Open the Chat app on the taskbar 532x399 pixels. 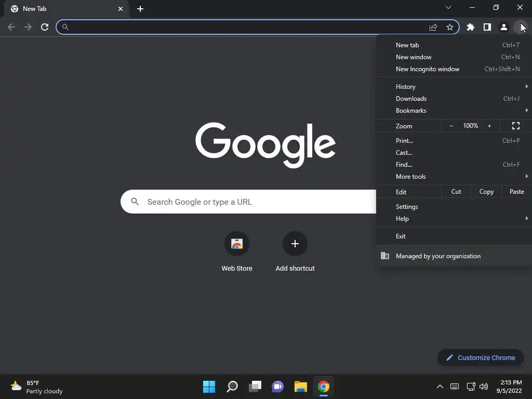[x=277, y=387]
